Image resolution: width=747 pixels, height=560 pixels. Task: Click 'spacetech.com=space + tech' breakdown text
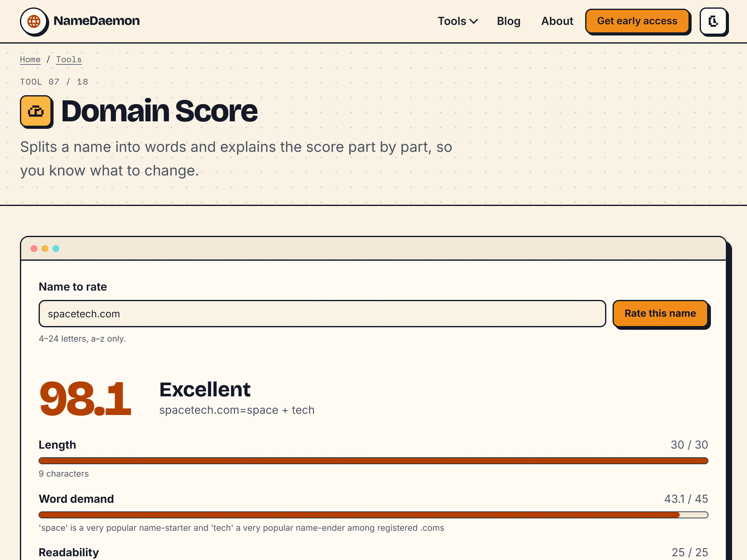coord(237,410)
